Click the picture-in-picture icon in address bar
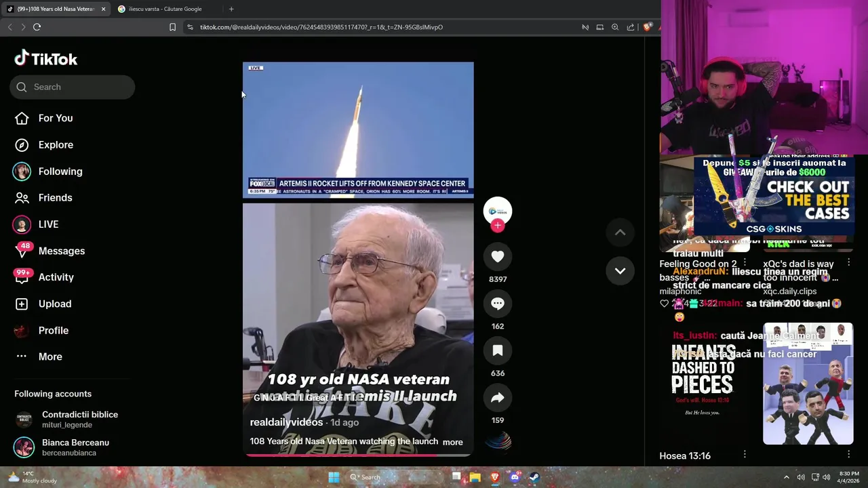The height and width of the screenshot is (488, 868). pyautogui.click(x=600, y=27)
